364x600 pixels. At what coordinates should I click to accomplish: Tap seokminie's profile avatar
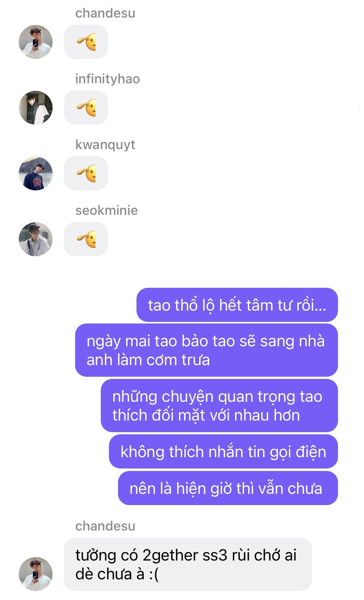tap(35, 239)
